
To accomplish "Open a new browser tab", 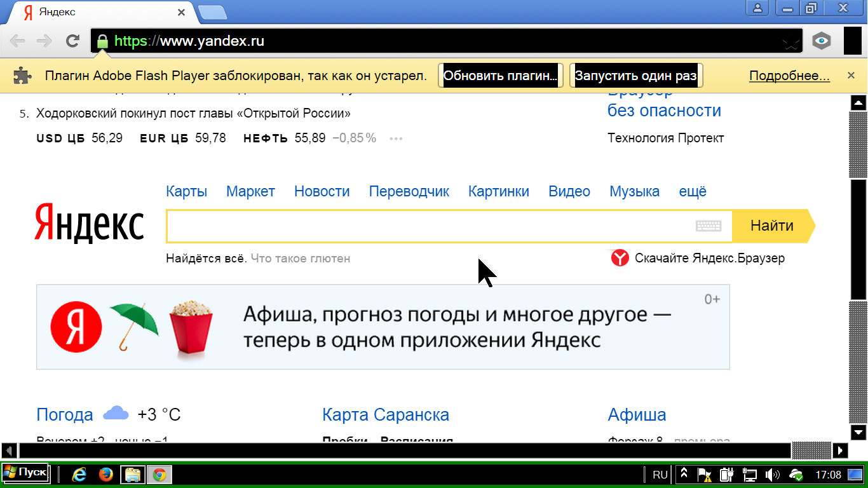I will (212, 12).
